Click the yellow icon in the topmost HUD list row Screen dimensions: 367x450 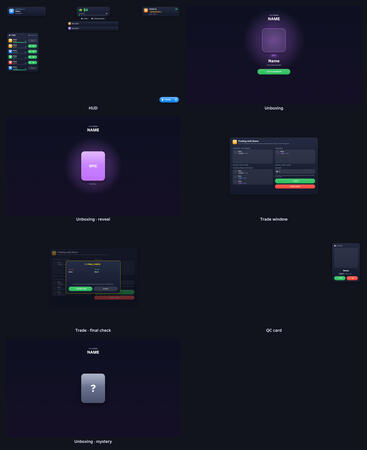[x=10, y=41]
